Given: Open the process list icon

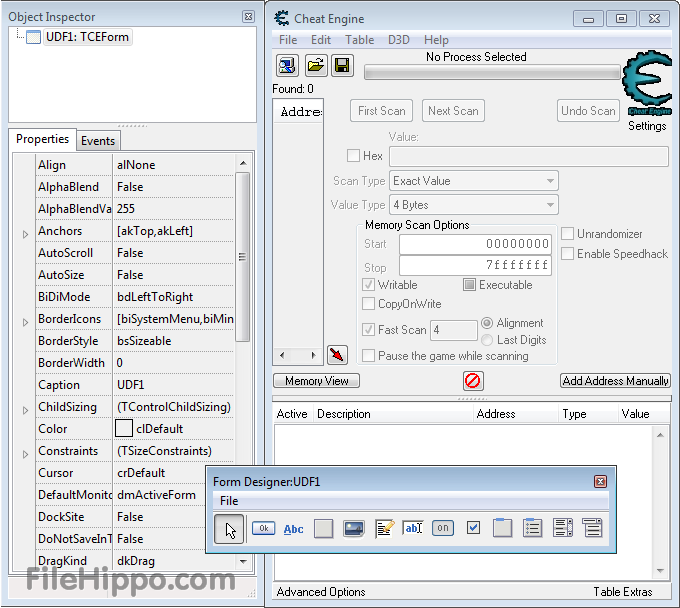Looking at the screenshot, I should (x=287, y=66).
